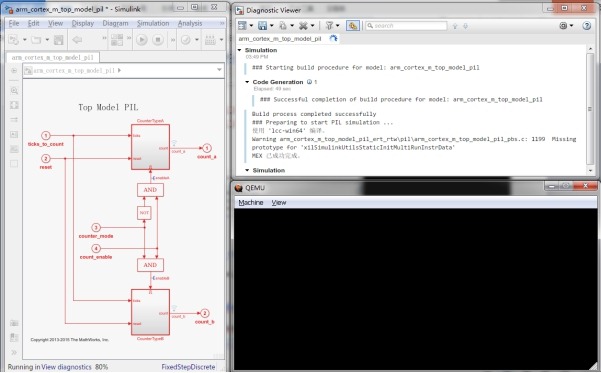Image resolution: width=601 pixels, height=373 pixels.
Task: Open the New Model dropdown arrow
Action: pos(25,39)
